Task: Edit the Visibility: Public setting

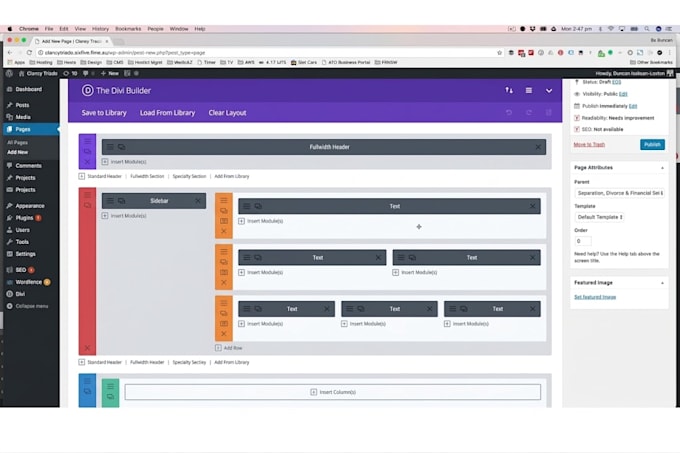Action: (623, 94)
